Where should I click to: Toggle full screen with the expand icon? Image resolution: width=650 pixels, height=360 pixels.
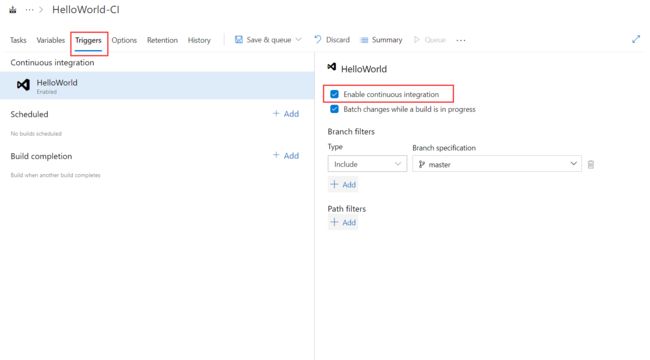pos(636,39)
